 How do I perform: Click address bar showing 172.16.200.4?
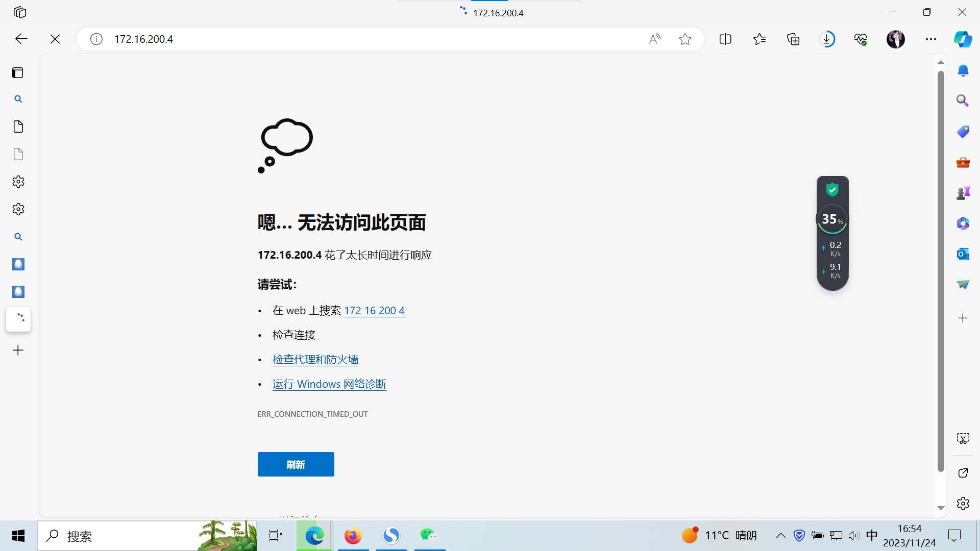point(357,39)
